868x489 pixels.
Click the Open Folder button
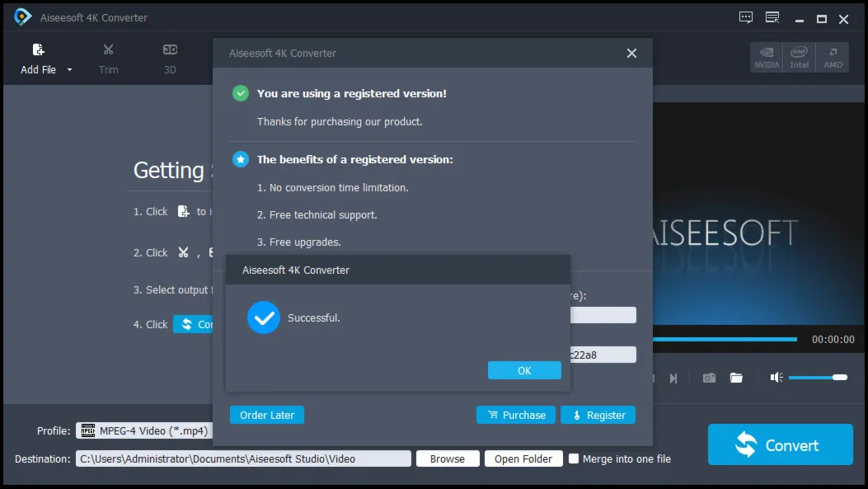pyautogui.click(x=523, y=458)
